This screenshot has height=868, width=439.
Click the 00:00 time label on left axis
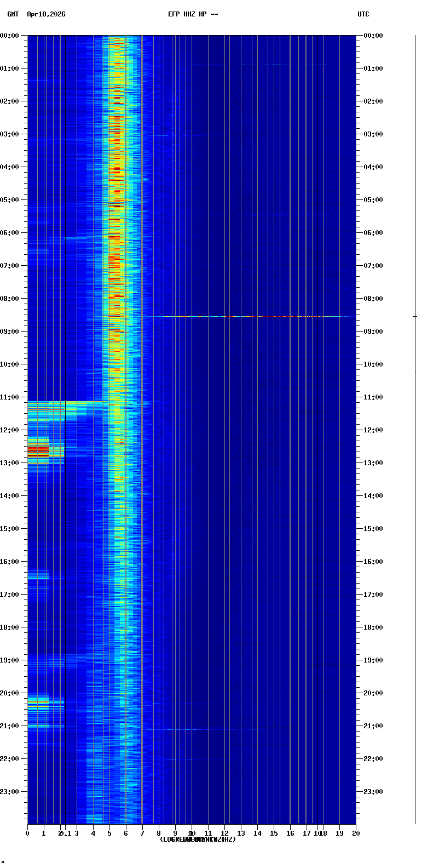(x=9, y=36)
